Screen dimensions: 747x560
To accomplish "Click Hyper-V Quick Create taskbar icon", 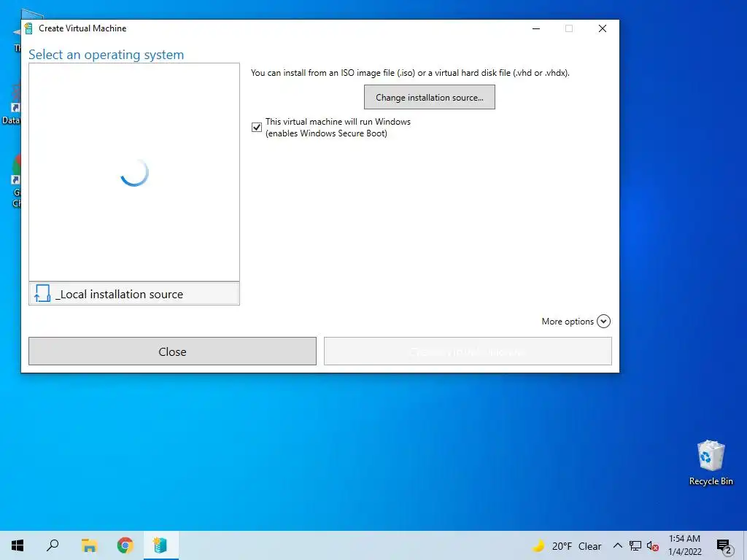I will 160,545.
